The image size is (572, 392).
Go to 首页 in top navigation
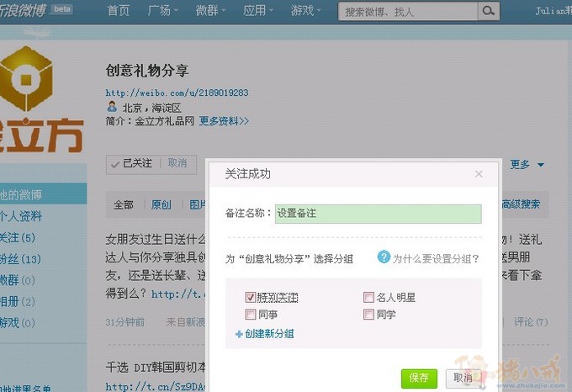(x=119, y=11)
